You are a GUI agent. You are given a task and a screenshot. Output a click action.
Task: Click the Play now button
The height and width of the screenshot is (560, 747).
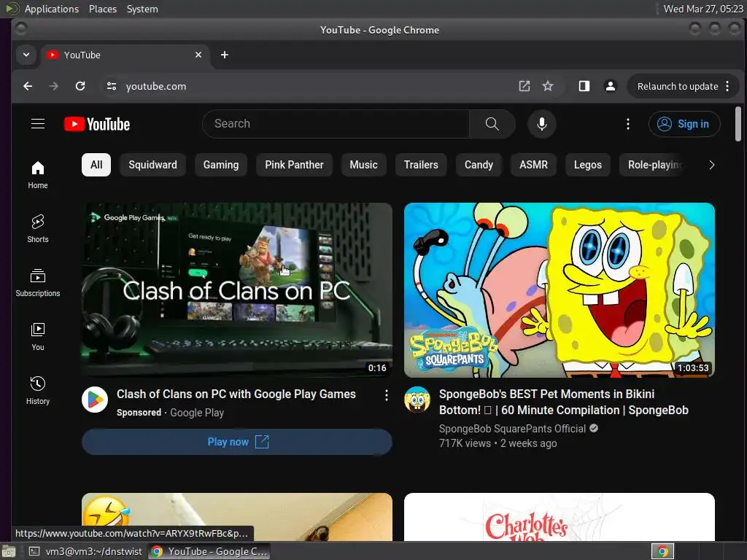(x=237, y=442)
